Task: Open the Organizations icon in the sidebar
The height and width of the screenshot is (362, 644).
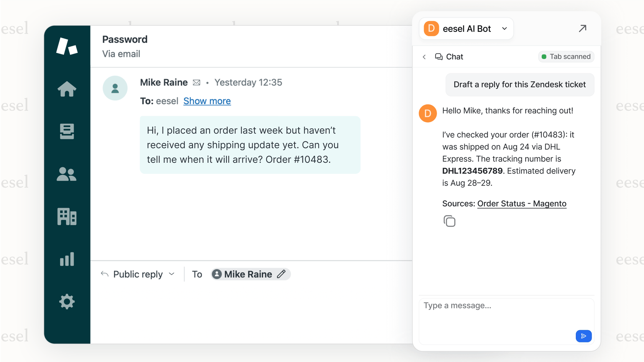Action: [67, 217]
